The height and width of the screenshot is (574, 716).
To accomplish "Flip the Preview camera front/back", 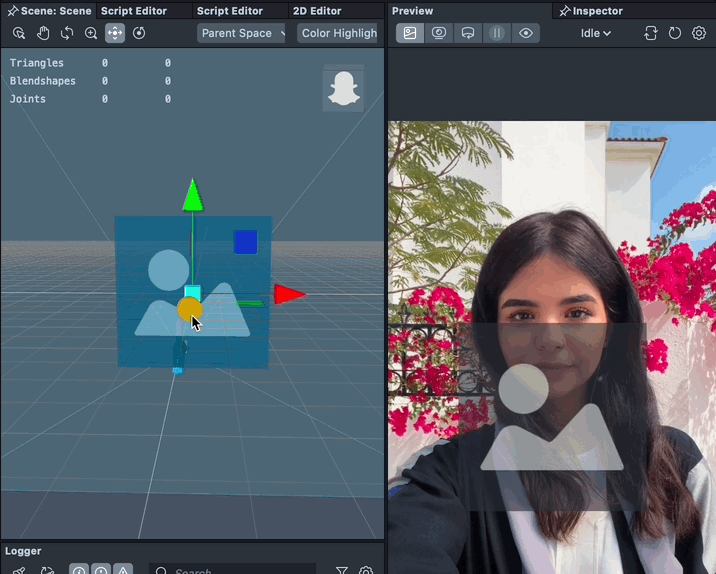I will click(651, 33).
